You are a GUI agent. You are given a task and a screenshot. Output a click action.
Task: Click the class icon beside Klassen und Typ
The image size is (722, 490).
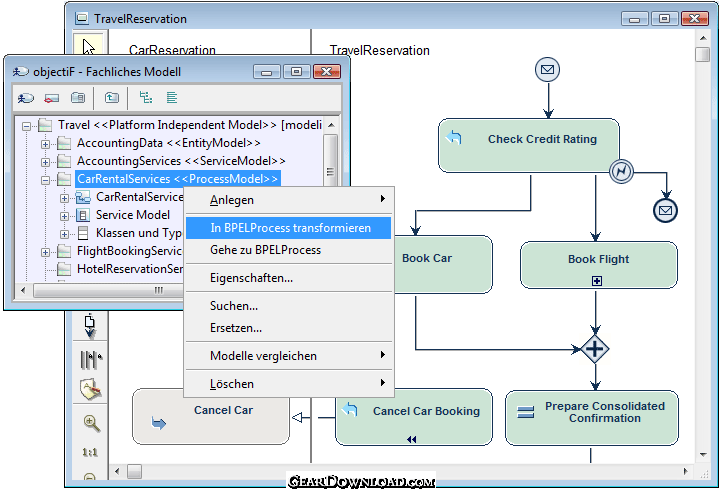[x=83, y=233]
